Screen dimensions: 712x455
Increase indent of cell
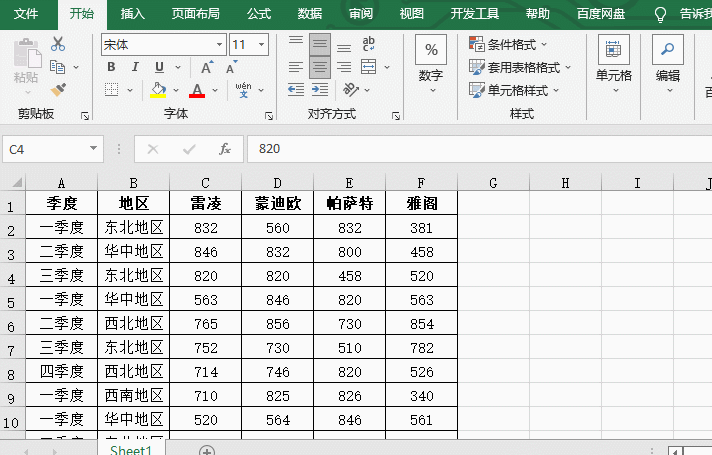tap(320, 89)
